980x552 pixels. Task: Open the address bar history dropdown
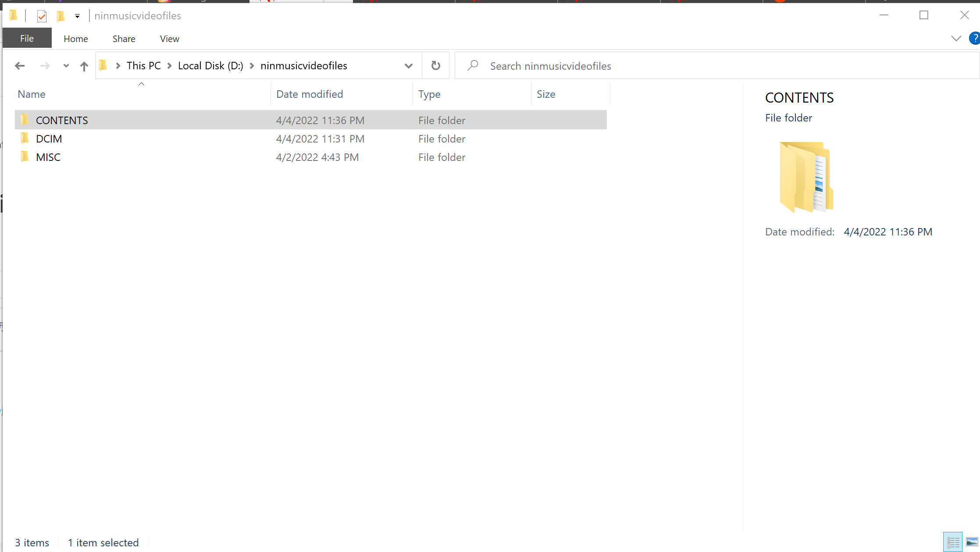[x=409, y=65]
